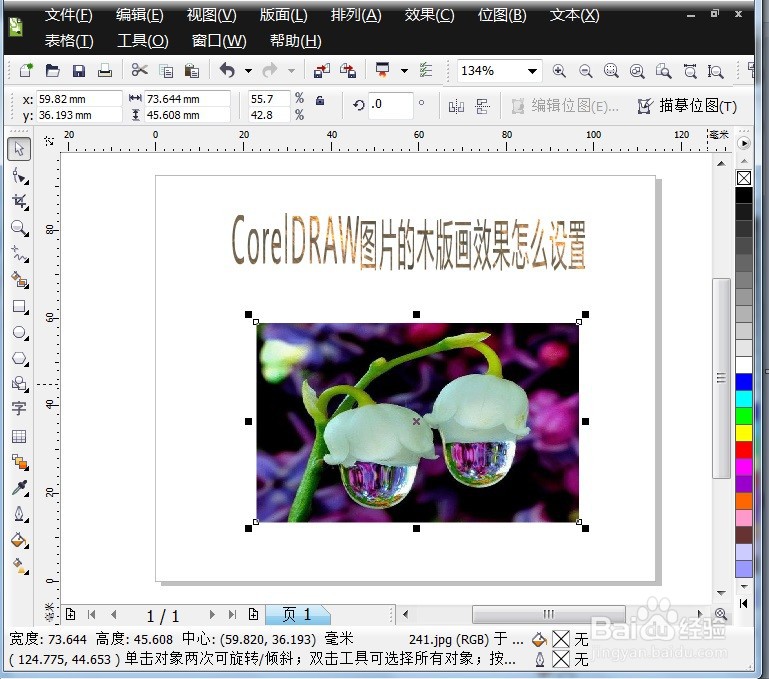Click the Zoom in magnifier icon

click(559, 71)
